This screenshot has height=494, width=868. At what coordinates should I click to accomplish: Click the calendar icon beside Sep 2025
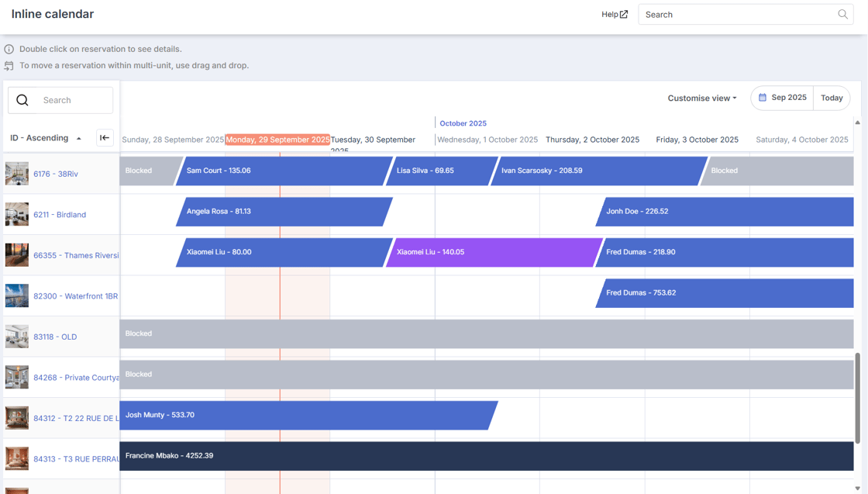click(x=763, y=98)
